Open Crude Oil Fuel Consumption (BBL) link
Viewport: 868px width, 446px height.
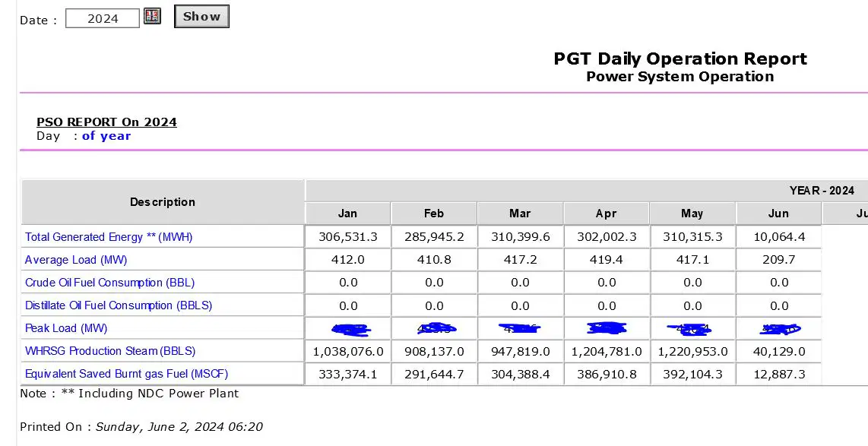coord(109,282)
